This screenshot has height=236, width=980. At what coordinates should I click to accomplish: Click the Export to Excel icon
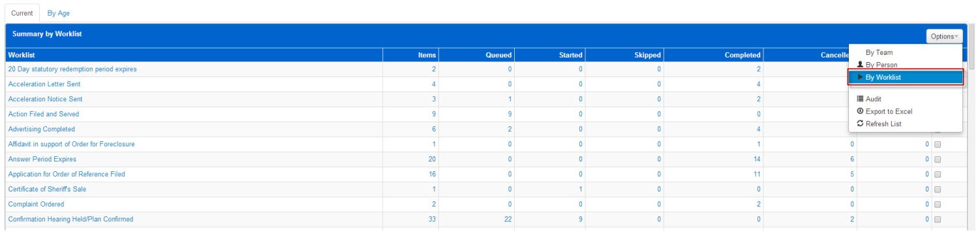[860, 111]
